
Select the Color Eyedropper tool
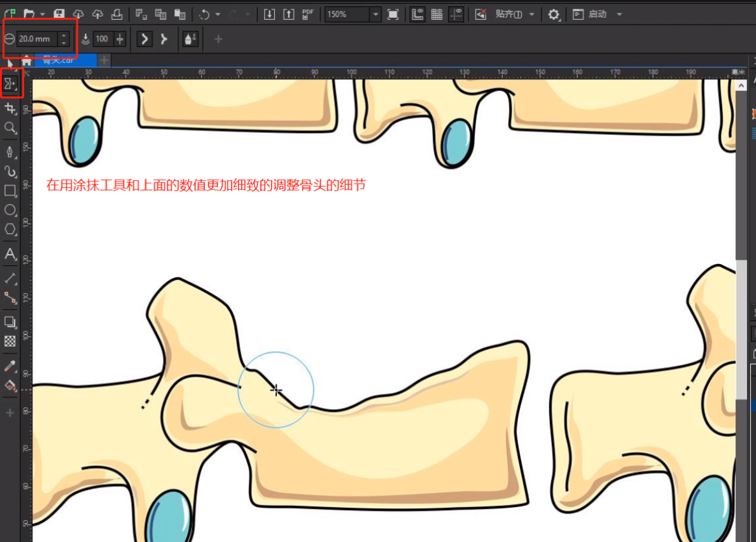click(x=10, y=366)
